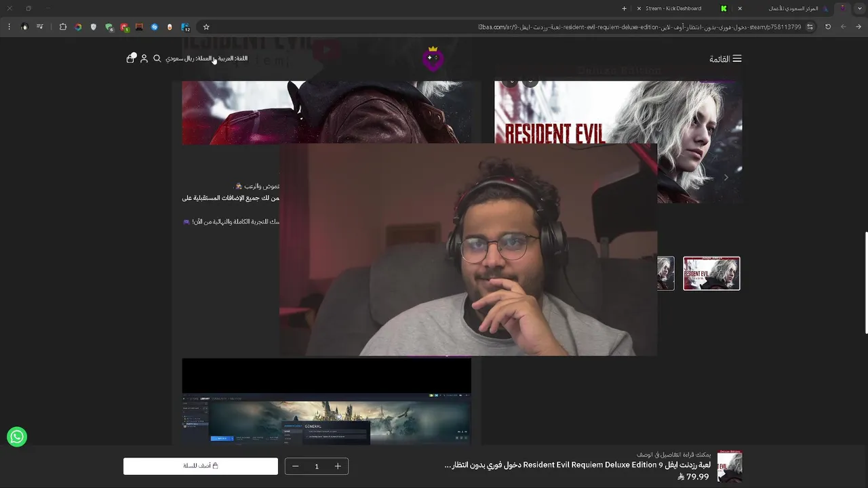Switch to Stream - Kick Dashboard tab
Image resolution: width=868 pixels, height=488 pixels.
pyautogui.click(x=673, y=8)
